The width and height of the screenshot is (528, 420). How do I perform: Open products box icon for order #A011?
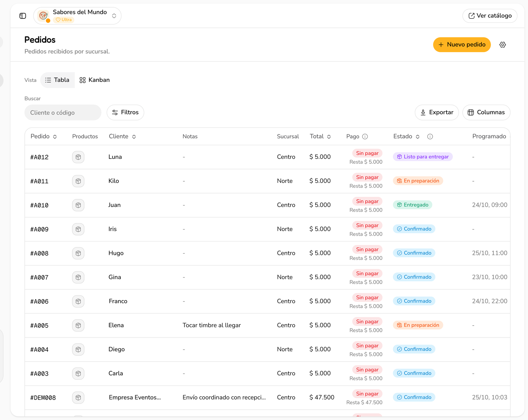(x=78, y=181)
